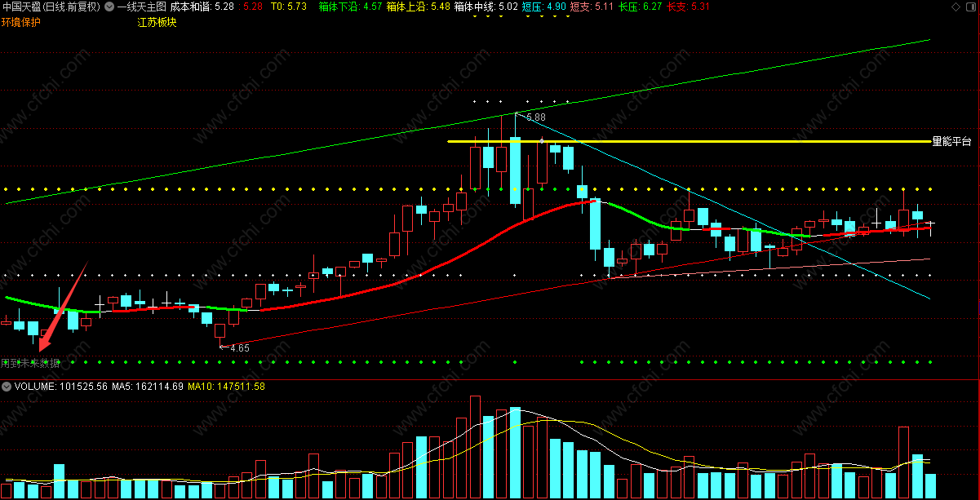The width and height of the screenshot is (980, 500).
Task: Click the 5.88 high price marker
Action: tap(536, 117)
